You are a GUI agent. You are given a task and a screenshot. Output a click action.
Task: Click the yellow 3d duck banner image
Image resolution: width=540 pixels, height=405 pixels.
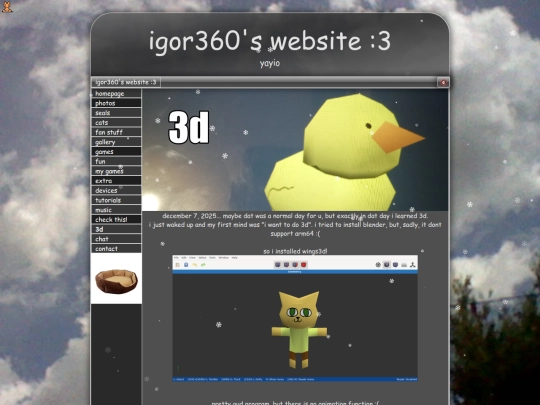[295, 150]
